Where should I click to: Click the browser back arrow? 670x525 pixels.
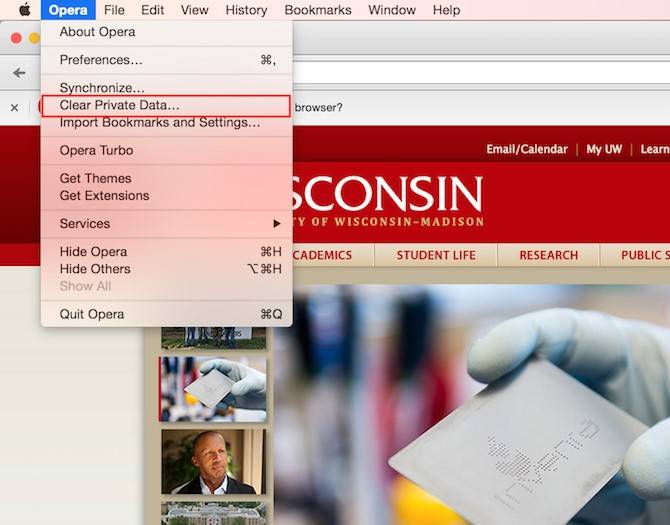click(x=19, y=73)
